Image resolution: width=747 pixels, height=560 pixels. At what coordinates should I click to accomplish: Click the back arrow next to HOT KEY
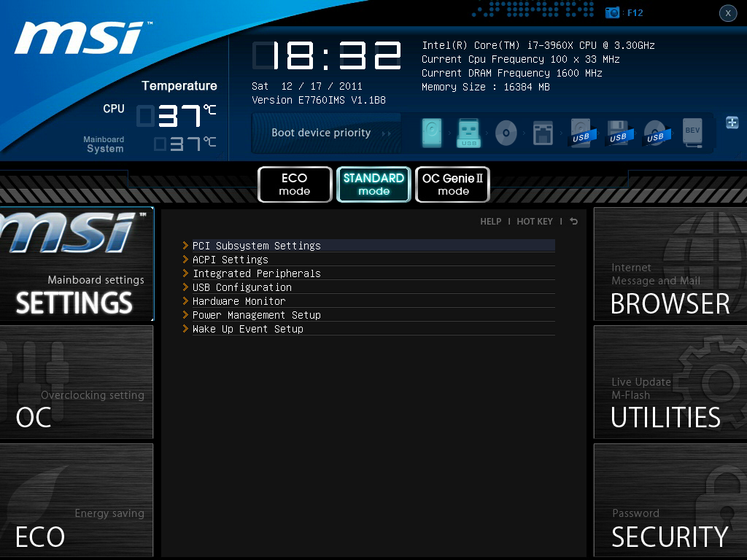coord(573,222)
